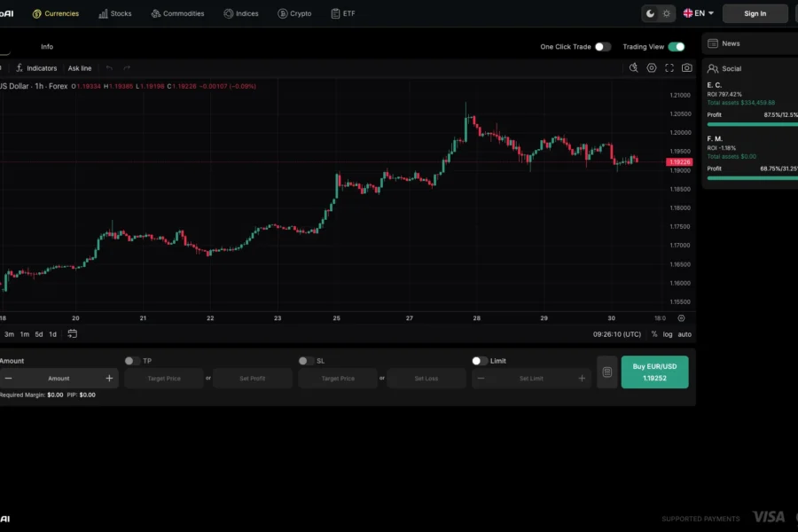Viewport: 798px width, 532px height.
Task: Click the Set Limit input field
Action: click(x=531, y=379)
